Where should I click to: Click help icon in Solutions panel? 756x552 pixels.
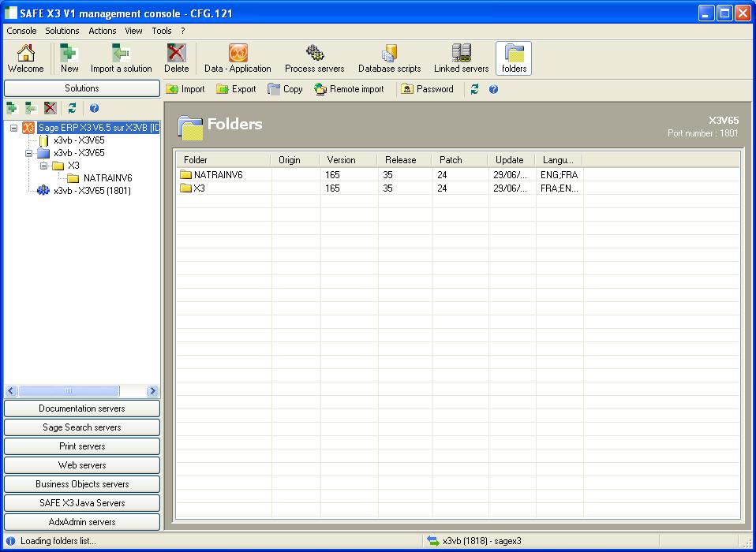(x=95, y=108)
